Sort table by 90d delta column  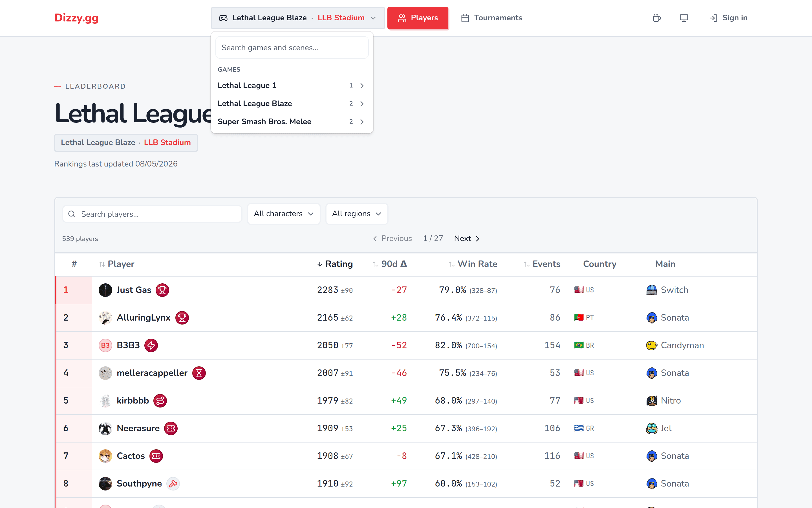point(390,264)
